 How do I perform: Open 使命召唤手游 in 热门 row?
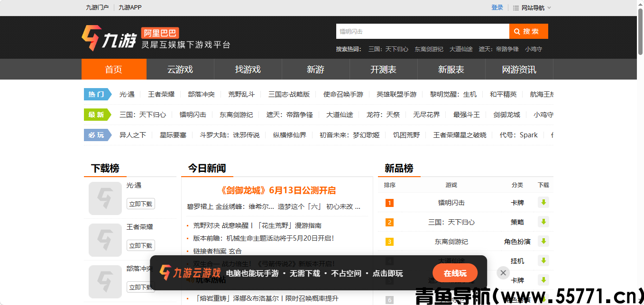click(343, 94)
